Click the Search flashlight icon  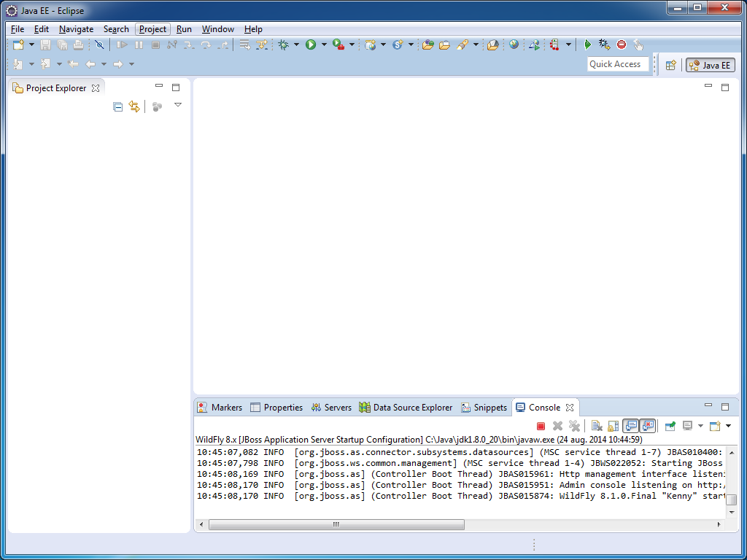[462, 44]
